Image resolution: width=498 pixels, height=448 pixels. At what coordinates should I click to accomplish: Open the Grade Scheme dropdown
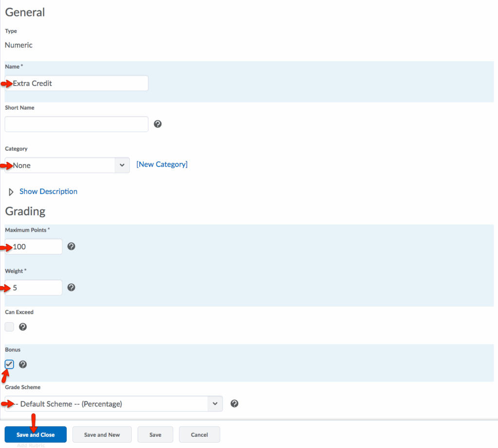pos(114,404)
